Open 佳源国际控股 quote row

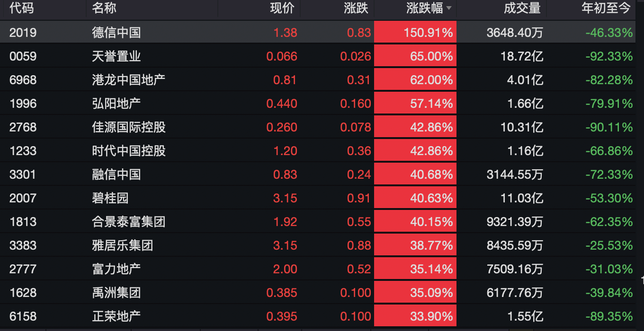point(128,127)
